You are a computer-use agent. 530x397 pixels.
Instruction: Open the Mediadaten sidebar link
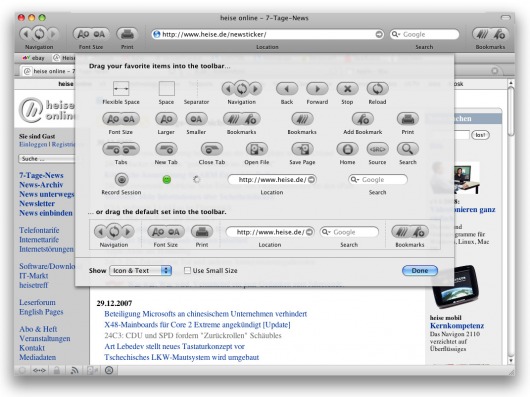[x=38, y=357]
